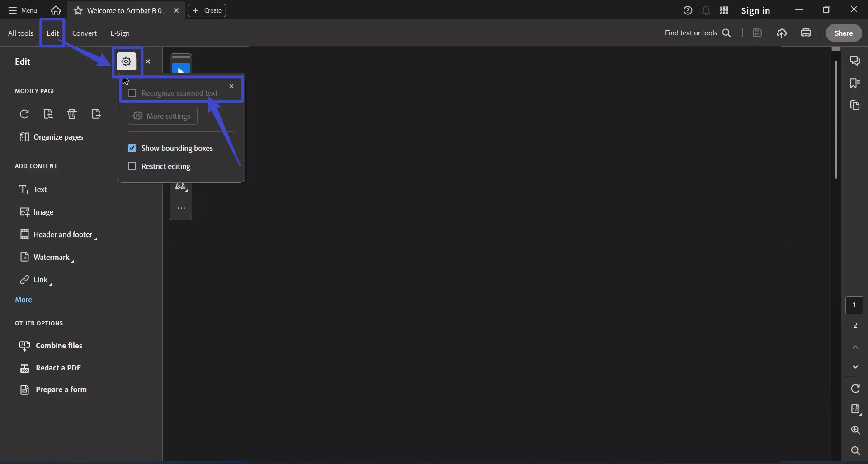Image resolution: width=868 pixels, height=464 pixels.
Task: Open the Menu in the top bar
Action: 22,10
